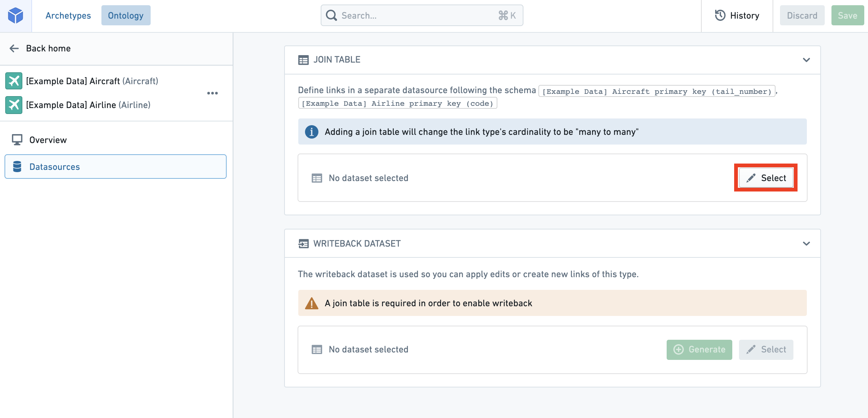Click the search magnifier icon
The image size is (868, 418).
(x=331, y=16)
